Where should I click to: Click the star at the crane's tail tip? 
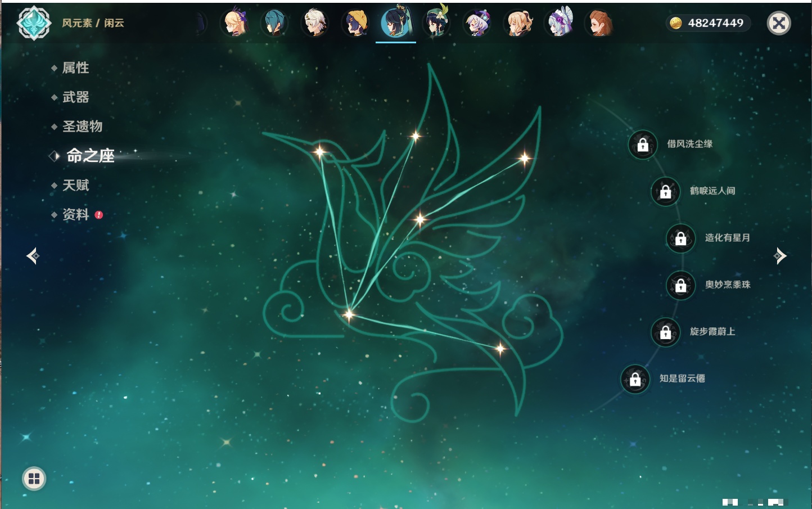(x=500, y=349)
